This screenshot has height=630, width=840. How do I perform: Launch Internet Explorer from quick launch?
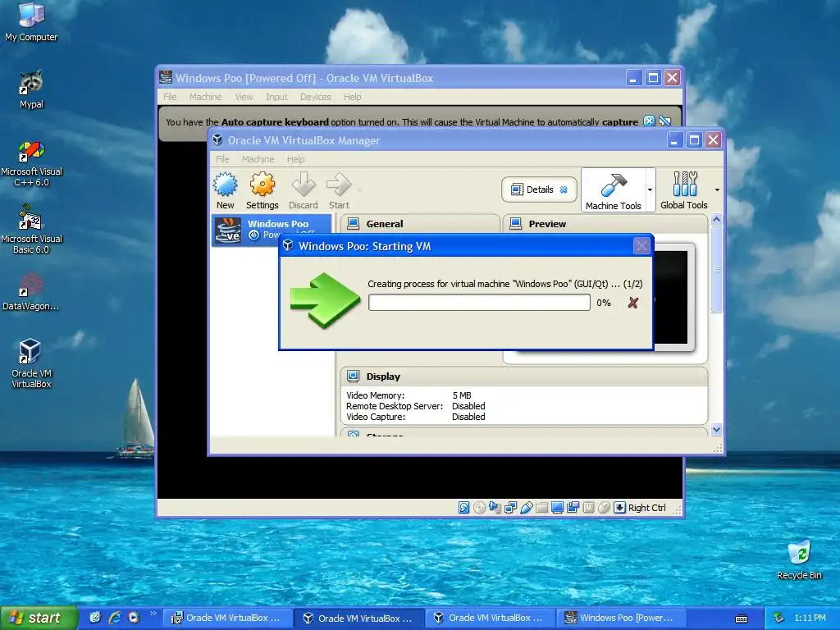115,618
